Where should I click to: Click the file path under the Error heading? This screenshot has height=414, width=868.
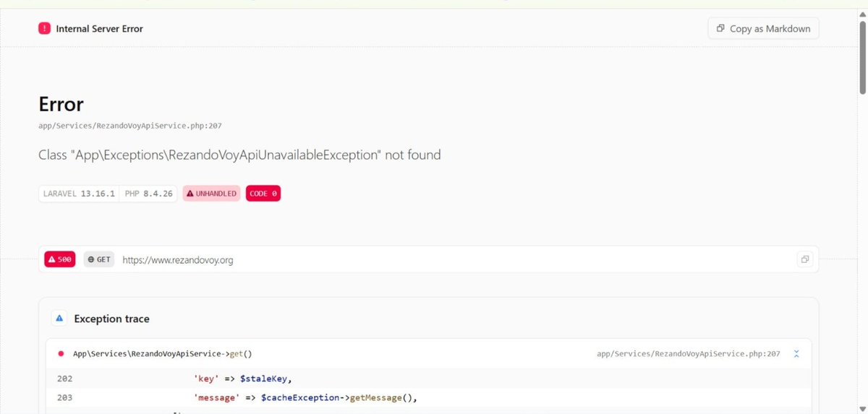[x=130, y=126]
